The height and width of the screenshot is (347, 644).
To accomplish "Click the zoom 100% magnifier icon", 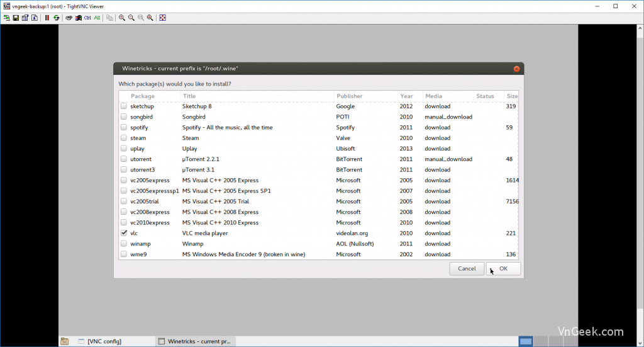I will click(x=141, y=18).
